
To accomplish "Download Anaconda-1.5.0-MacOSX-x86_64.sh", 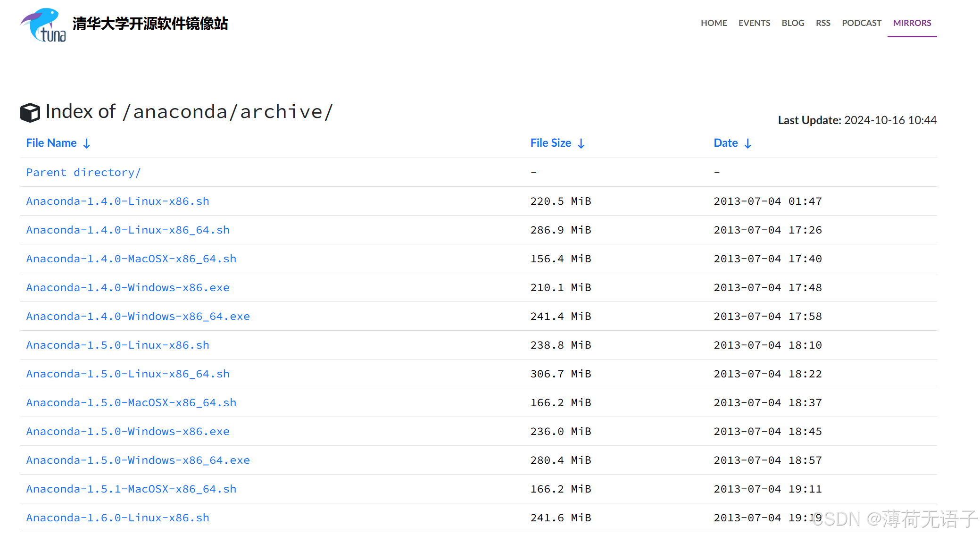I will 131,403.
